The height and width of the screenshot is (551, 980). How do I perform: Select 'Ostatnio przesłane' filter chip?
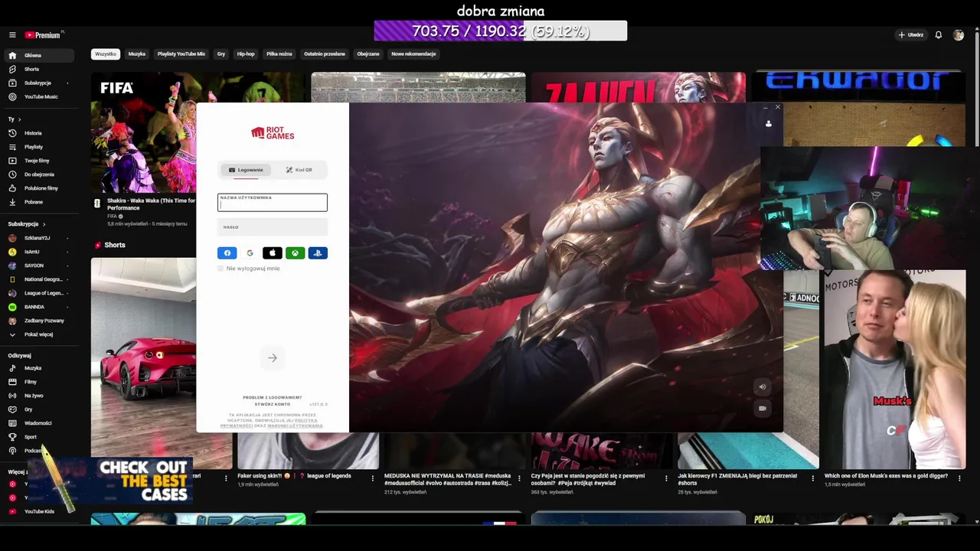point(325,54)
